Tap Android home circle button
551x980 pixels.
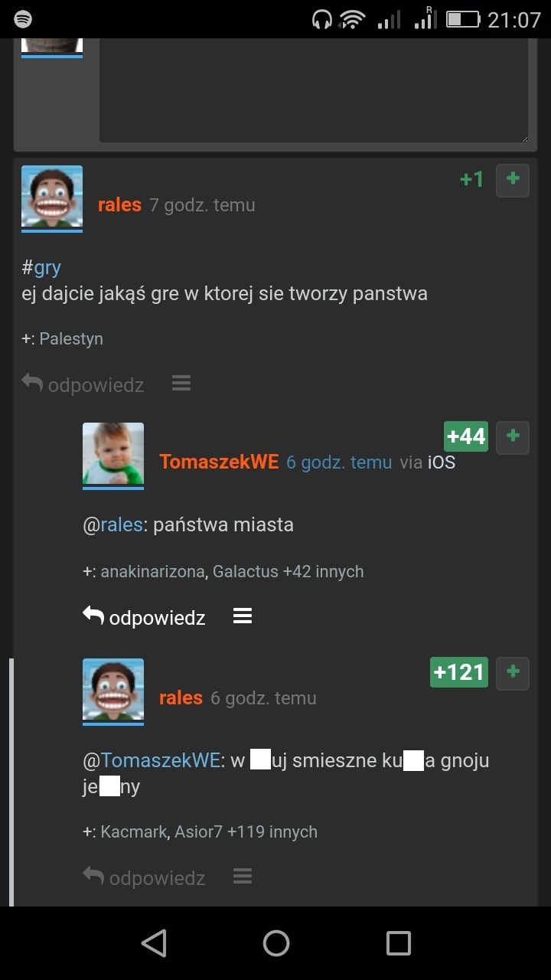point(276,943)
